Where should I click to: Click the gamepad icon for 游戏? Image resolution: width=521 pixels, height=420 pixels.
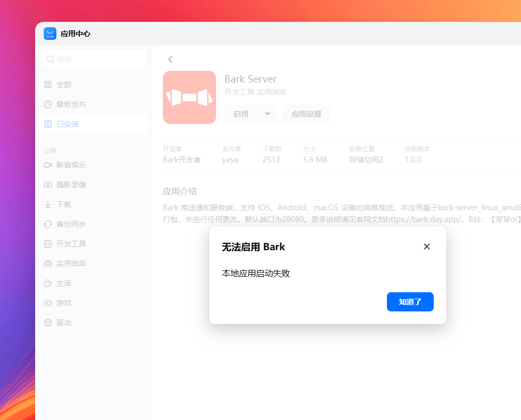48,303
